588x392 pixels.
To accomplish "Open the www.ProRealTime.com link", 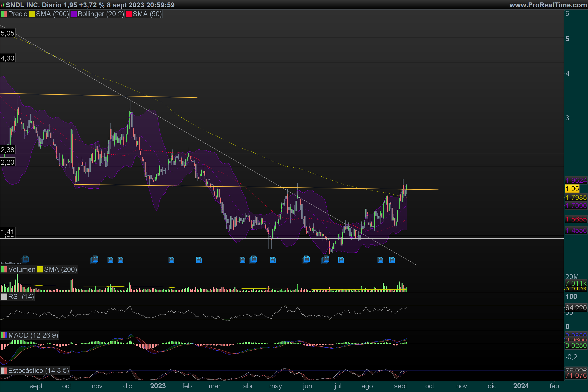I will [548, 5].
